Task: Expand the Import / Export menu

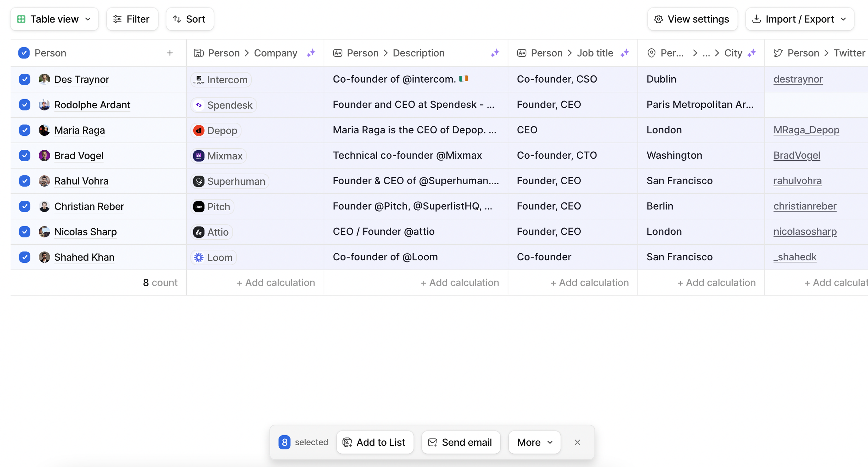Action: pos(800,19)
